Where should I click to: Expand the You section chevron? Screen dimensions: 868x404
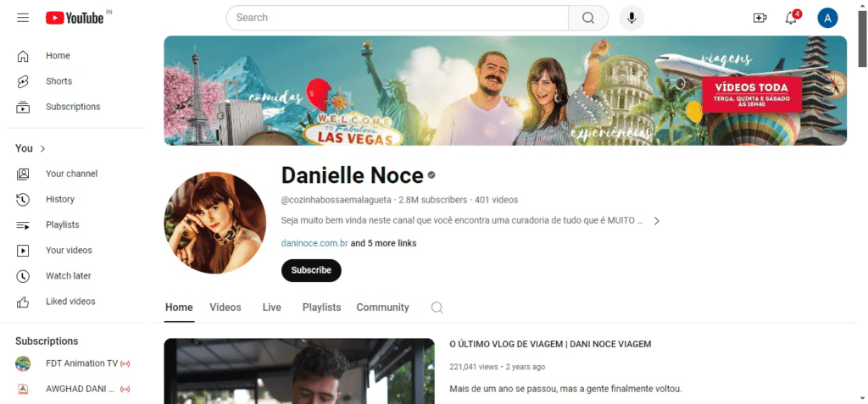(x=42, y=148)
